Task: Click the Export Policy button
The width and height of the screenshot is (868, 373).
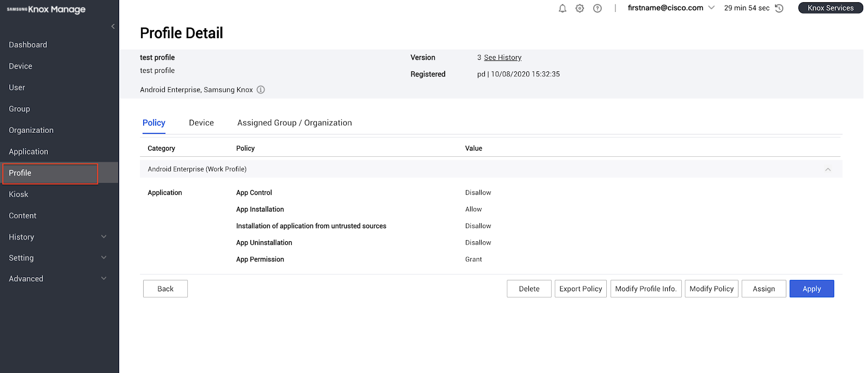Action: pos(580,289)
